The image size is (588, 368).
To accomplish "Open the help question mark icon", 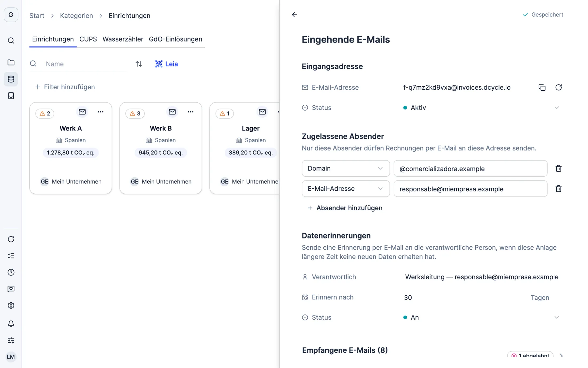I will pyautogui.click(x=11, y=272).
